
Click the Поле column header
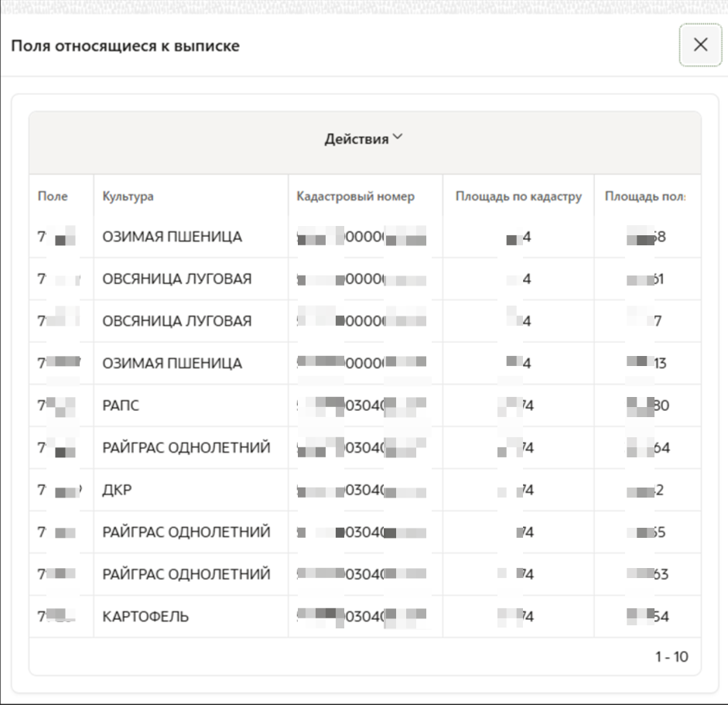(x=53, y=196)
